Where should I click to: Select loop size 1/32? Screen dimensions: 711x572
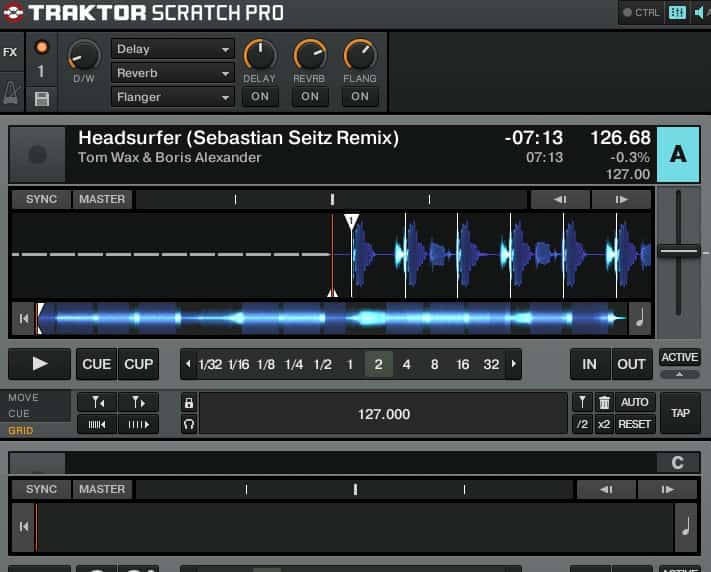(x=210, y=365)
